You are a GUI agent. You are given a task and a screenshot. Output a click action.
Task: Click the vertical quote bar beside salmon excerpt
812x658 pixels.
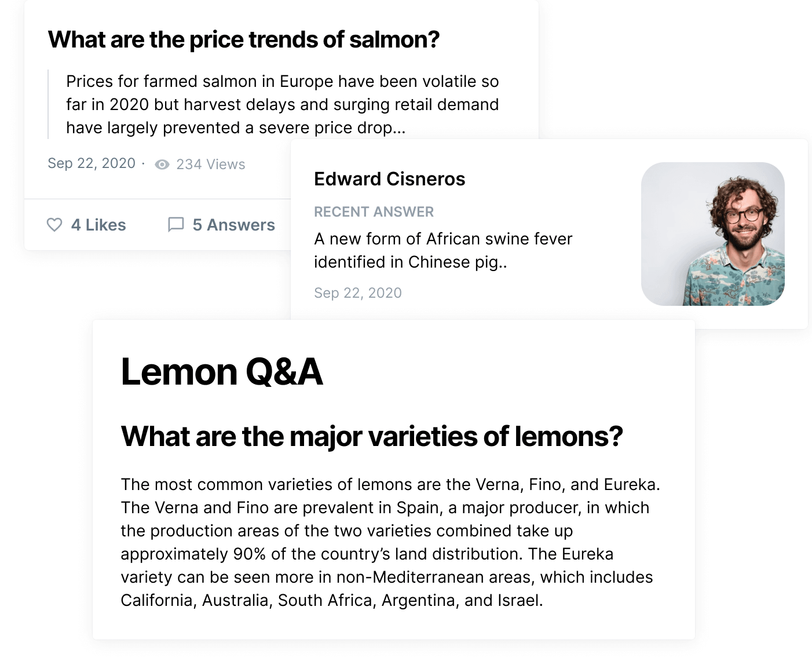point(48,104)
